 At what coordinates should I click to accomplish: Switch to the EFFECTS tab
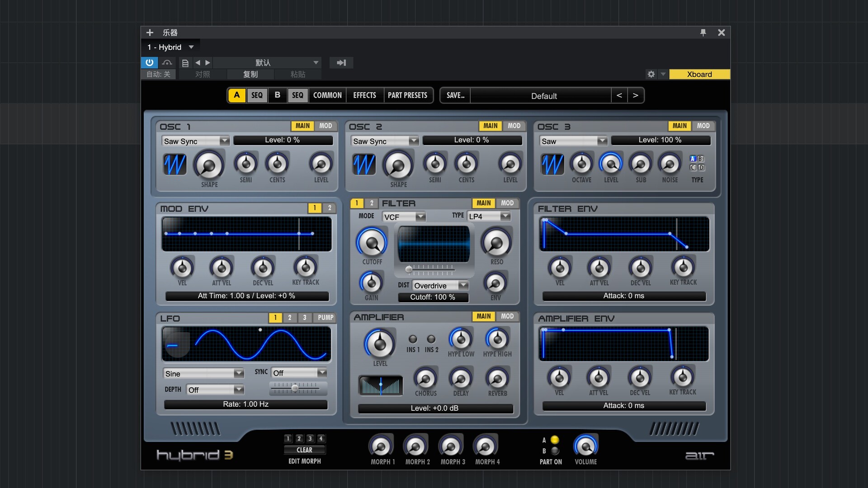(x=364, y=95)
